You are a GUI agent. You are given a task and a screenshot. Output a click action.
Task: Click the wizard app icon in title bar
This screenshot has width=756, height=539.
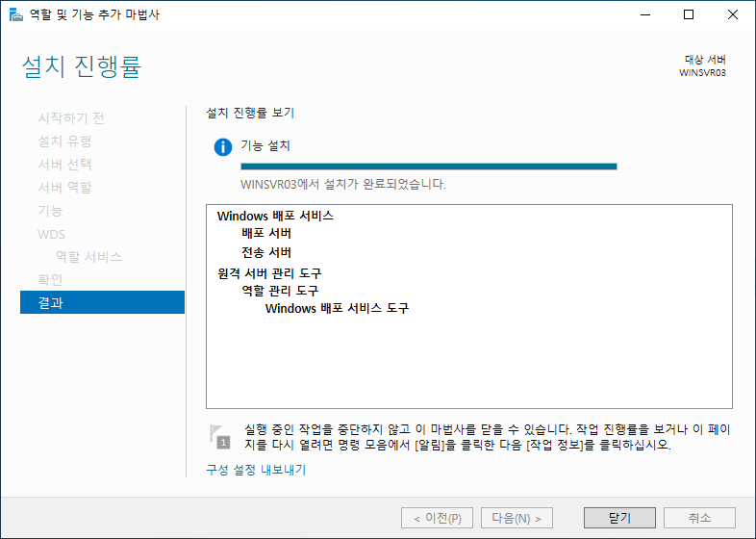(x=16, y=15)
